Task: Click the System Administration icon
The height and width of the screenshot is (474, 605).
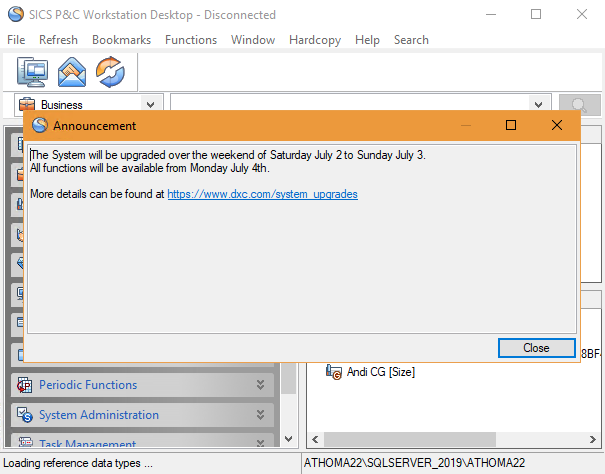Action: 23,415
